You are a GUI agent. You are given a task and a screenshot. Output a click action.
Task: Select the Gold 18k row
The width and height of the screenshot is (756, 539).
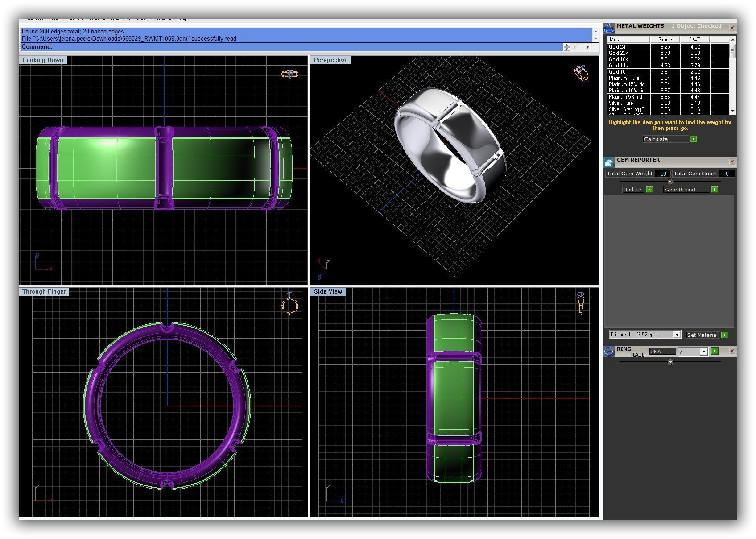tap(668, 59)
